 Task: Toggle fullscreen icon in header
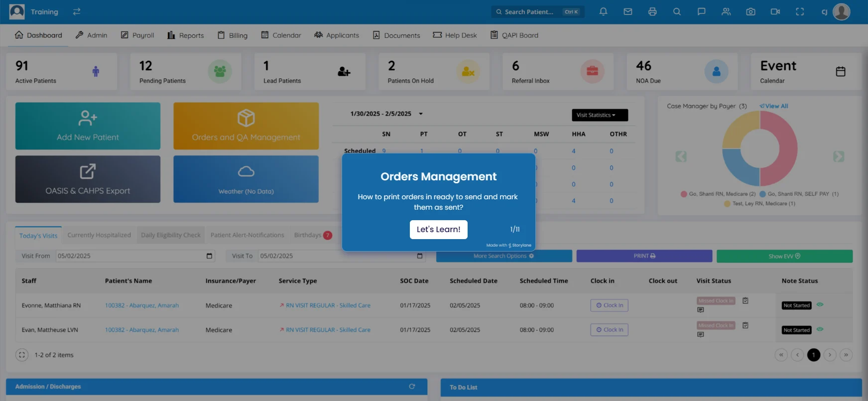(x=800, y=11)
